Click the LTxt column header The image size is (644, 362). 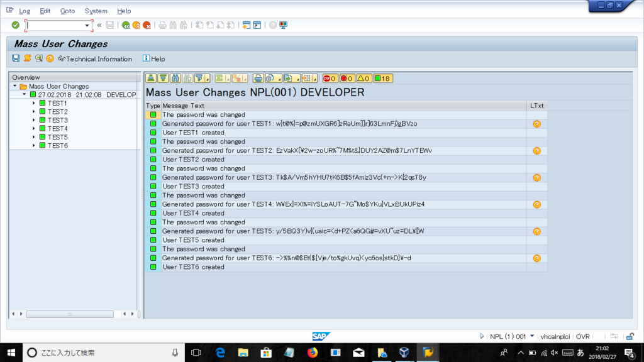click(536, 106)
